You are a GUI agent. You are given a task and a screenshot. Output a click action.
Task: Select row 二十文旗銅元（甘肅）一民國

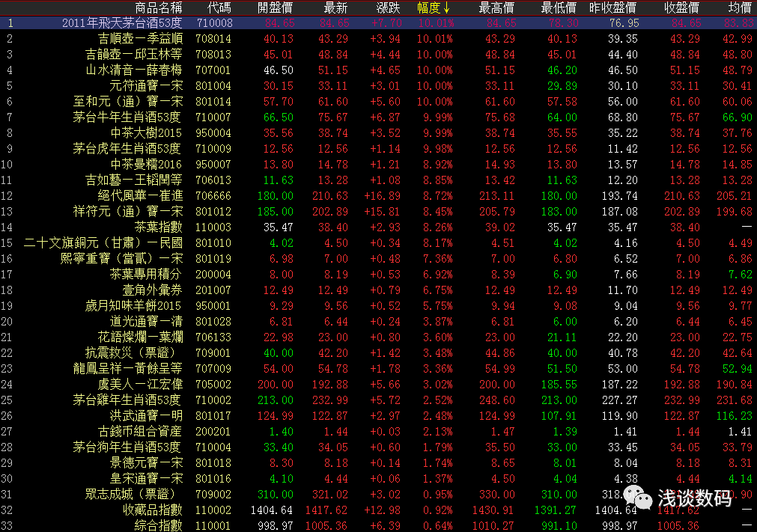[379, 242]
